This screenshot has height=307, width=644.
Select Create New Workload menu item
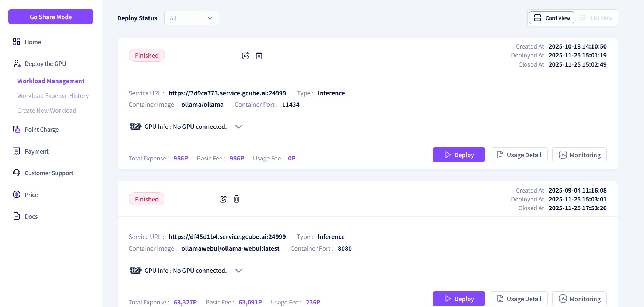47,110
